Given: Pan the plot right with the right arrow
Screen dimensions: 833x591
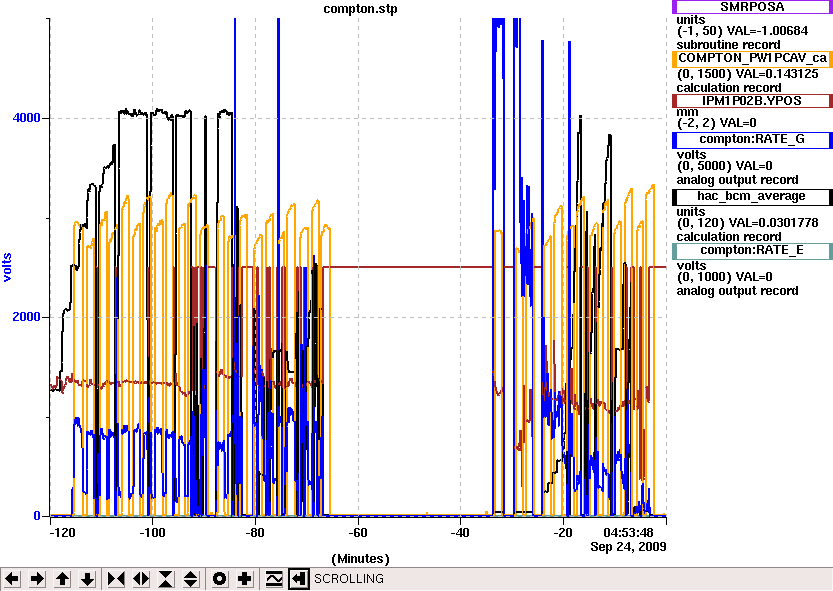Looking at the screenshot, I should 37,579.
